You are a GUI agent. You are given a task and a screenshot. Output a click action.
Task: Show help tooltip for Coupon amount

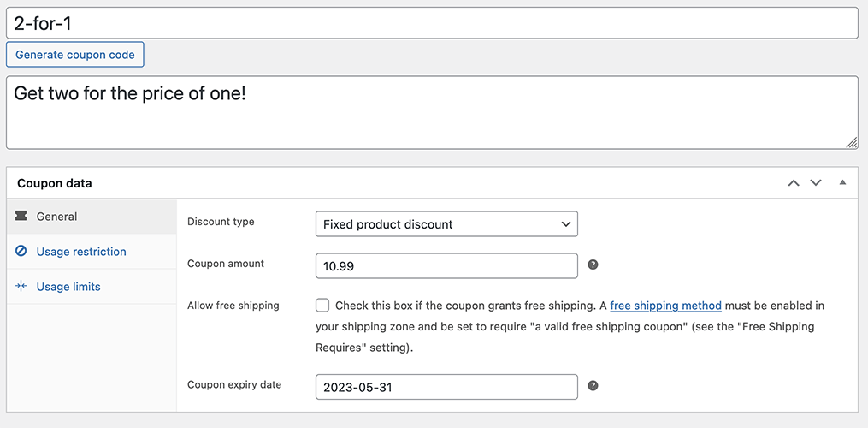593,265
